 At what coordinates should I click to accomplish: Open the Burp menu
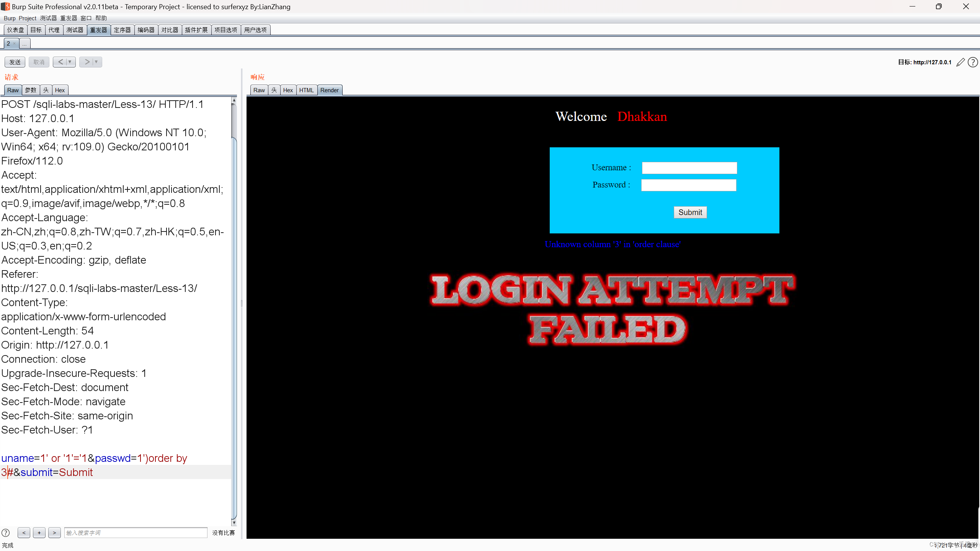(9, 18)
